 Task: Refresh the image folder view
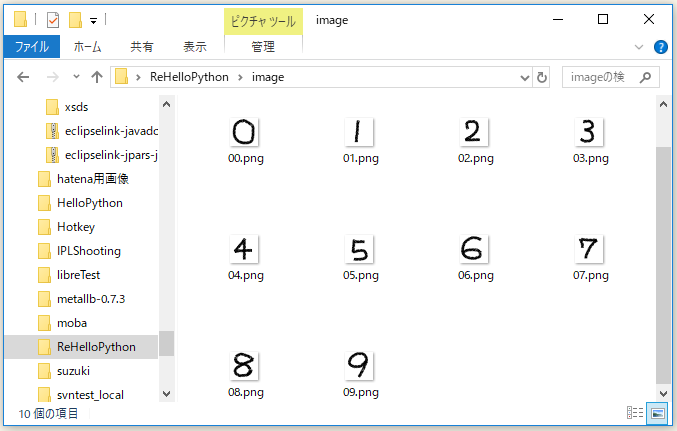541,77
